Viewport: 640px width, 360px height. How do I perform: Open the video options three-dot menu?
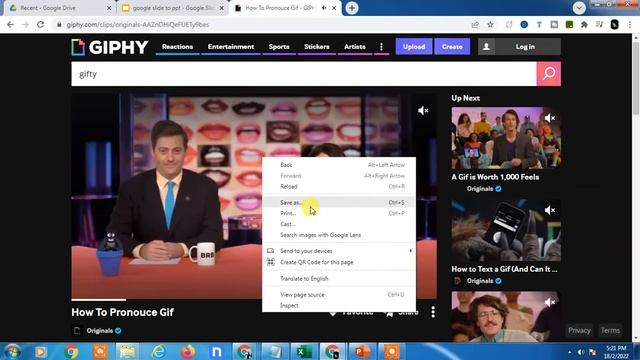coord(433,312)
